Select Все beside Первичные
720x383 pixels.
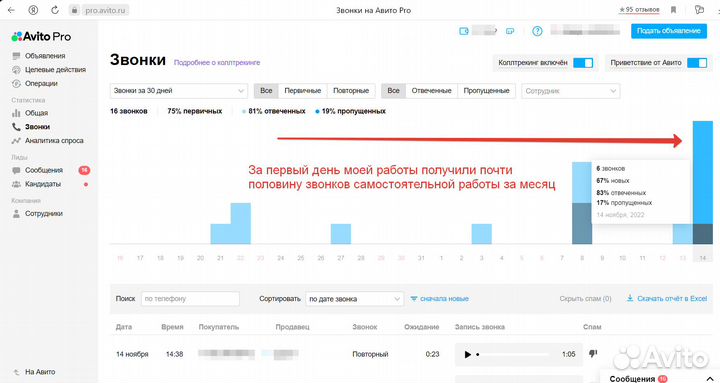266,91
